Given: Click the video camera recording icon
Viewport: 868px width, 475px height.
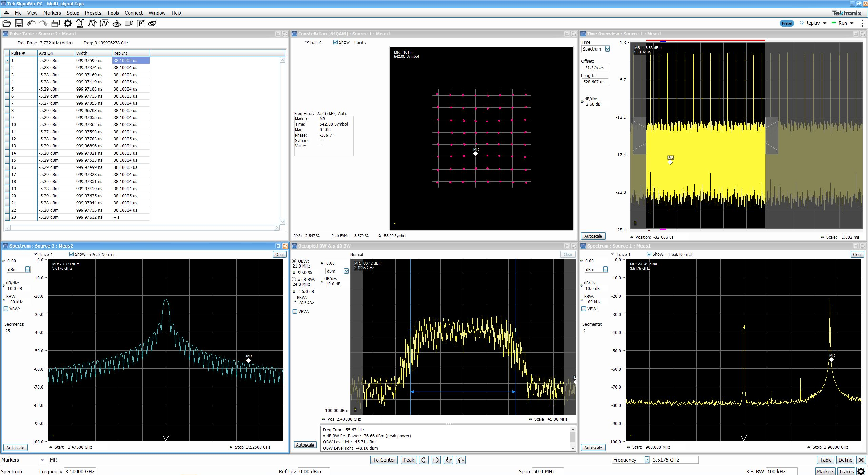Looking at the screenshot, I should pos(129,23).
